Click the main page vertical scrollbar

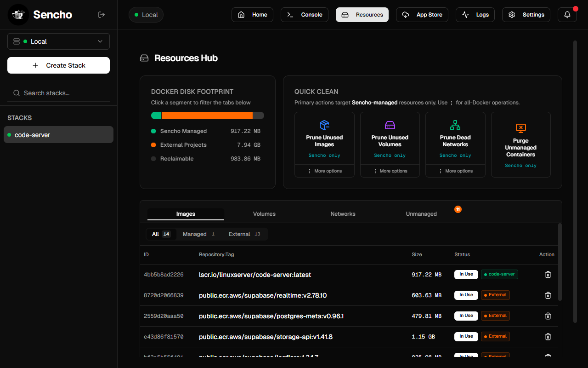(x=575, y=182)
